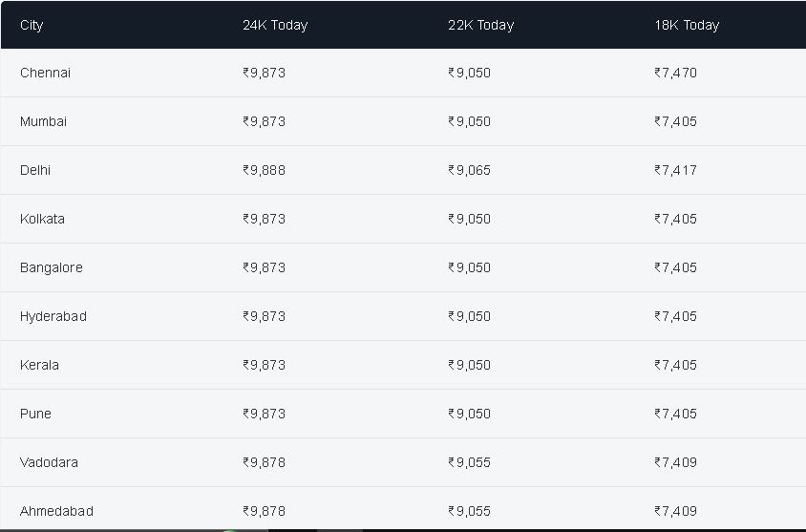Click the 24K Today column header

click(x=275, y=25)
